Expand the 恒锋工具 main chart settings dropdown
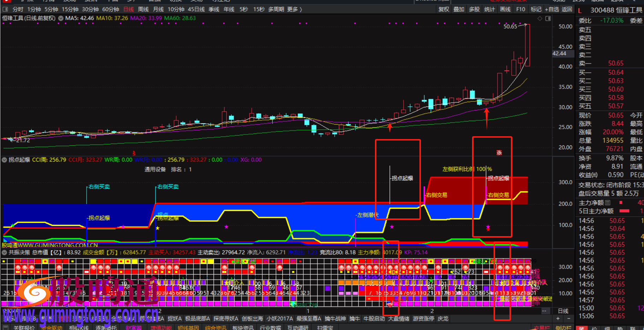 click(61, 18)
